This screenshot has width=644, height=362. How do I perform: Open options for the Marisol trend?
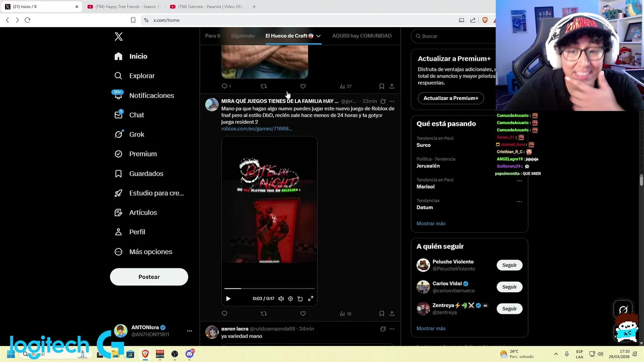tap(519, 181)
